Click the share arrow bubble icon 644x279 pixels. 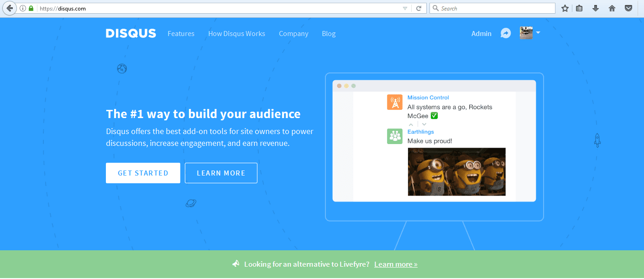coord(506,33)
